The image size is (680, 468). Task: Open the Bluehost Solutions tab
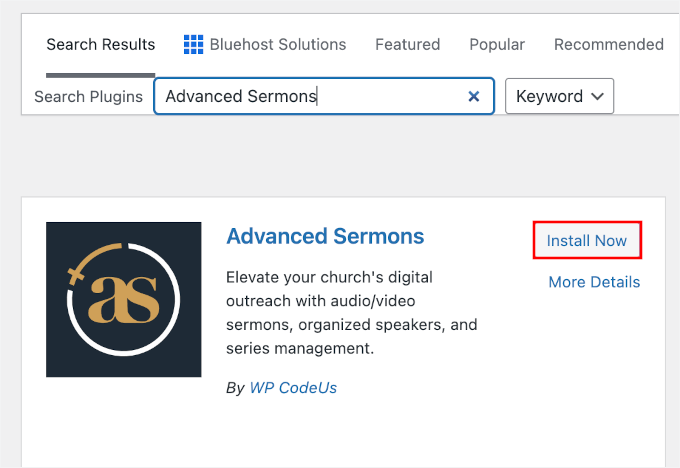[x=277, y=45]
